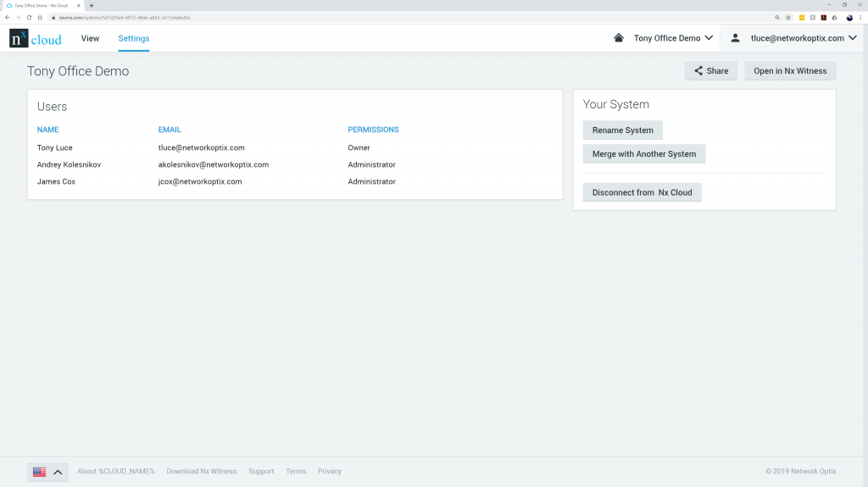The image size is (868, 487).
Task: Click Open in Nx Witness button
Action: click(790, 71)
